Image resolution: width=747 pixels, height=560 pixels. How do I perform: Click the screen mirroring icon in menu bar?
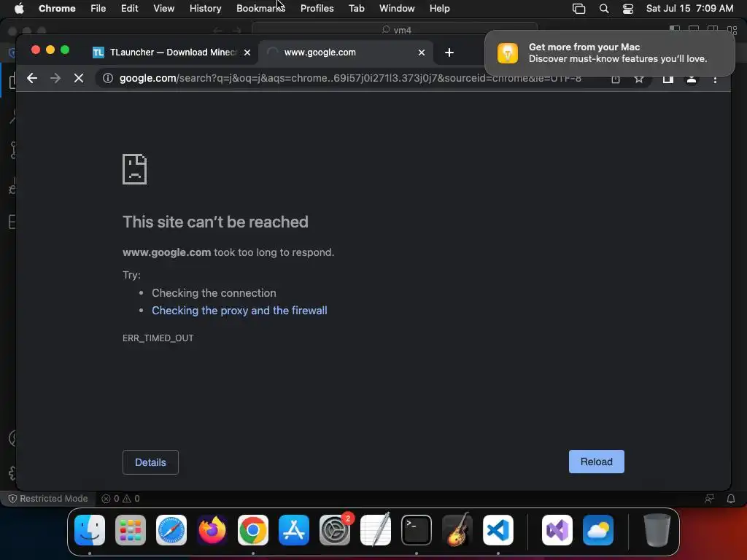[x=578, y=9]
